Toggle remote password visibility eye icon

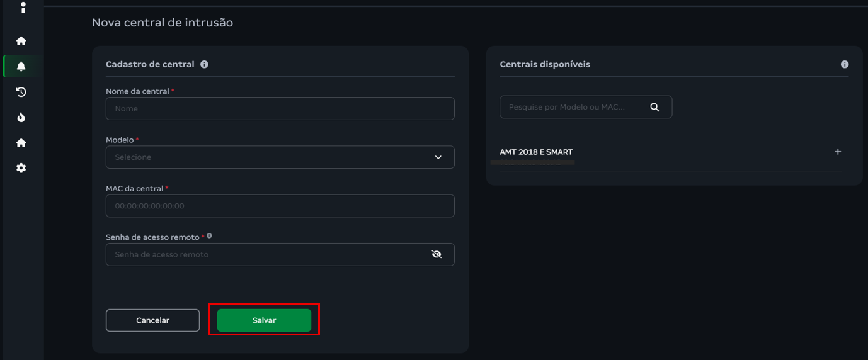point(437,254)
